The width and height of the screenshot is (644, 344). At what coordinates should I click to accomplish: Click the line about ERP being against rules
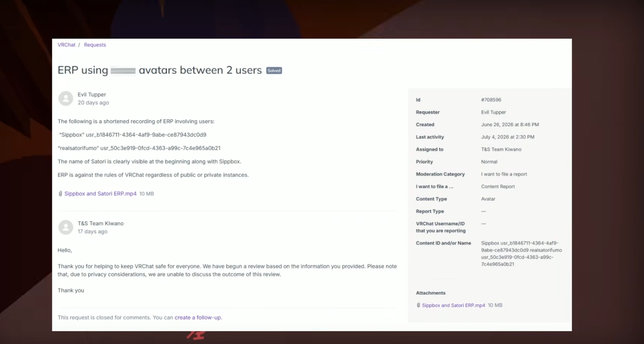pos(153,175)
